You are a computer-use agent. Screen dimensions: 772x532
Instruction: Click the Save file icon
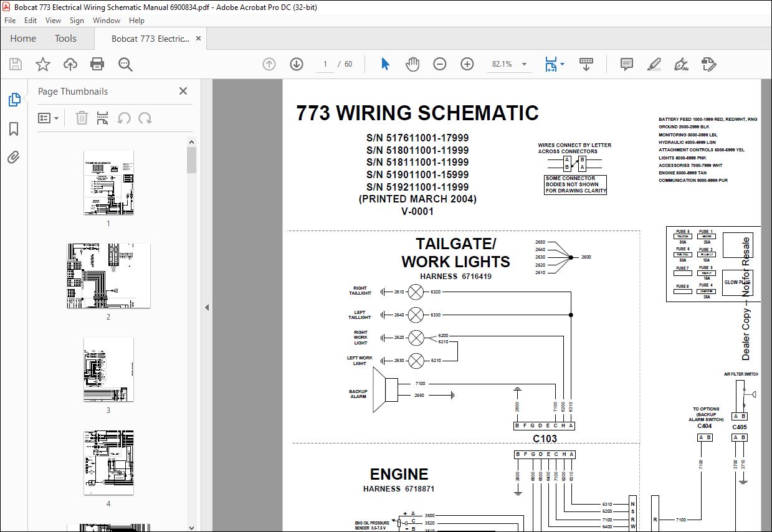point(16,64)
